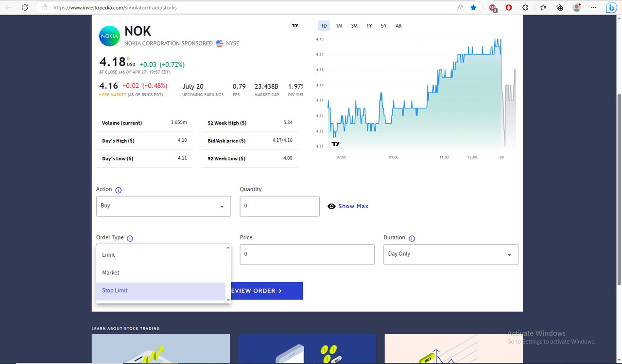
Task: Click the Order Type list down-scroll arrow
Action: (228, 300)
